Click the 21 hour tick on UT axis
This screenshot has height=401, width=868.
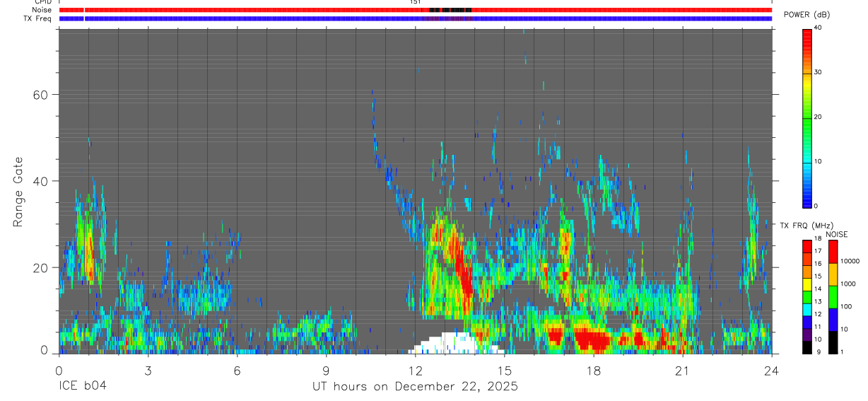[x=682, y=371]
